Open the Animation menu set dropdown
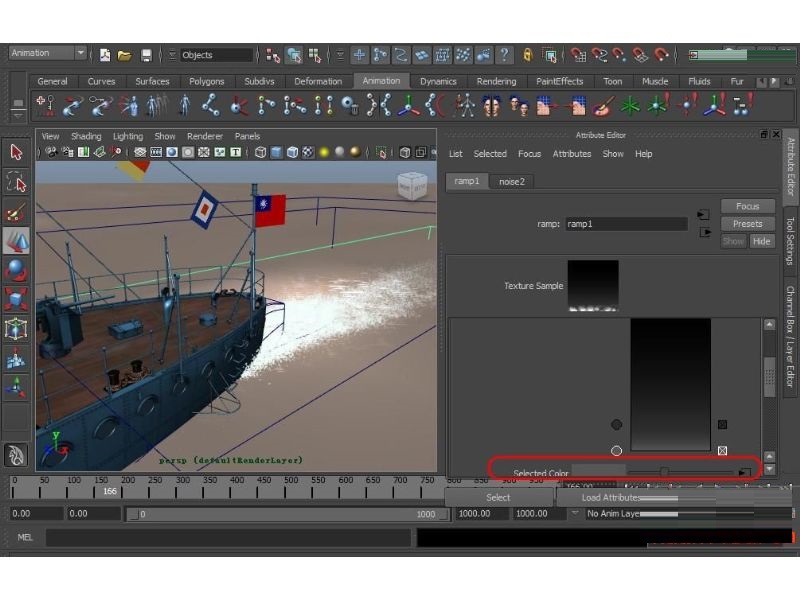This screenshot has width=800, height=600. tap(47, 53)
